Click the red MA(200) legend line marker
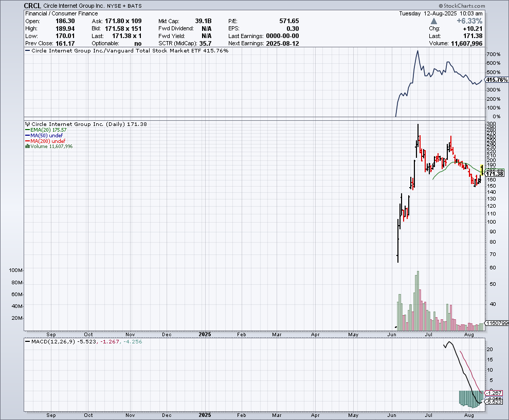This screenshot has width=509, height=420. tap(28, 141)
